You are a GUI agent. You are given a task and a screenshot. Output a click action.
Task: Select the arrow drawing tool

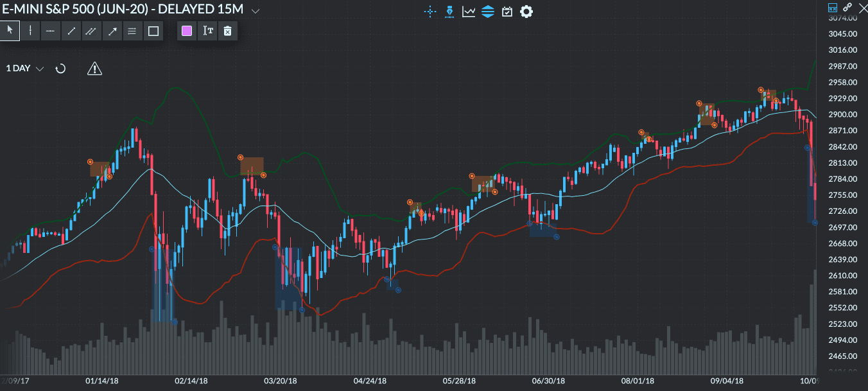pos(112,30)
